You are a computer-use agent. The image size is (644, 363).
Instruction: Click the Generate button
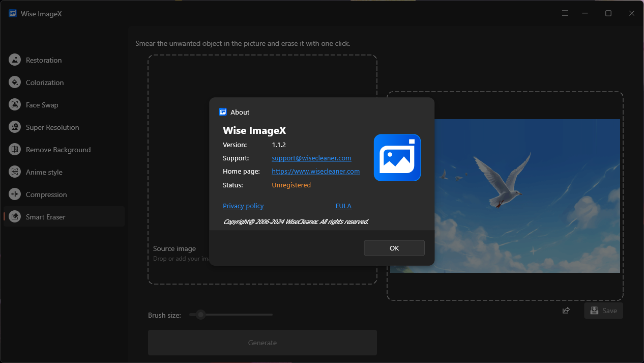(262, 343)
